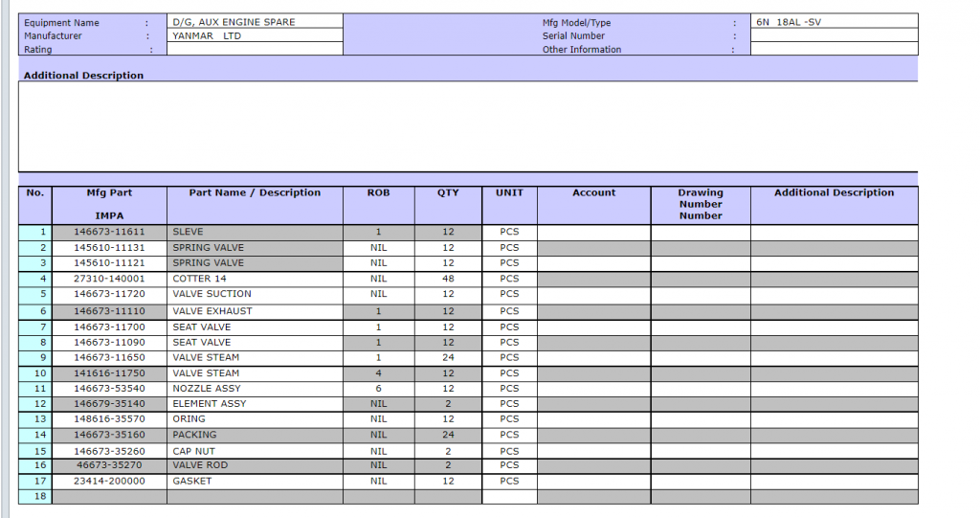Select the Part Name / Description column header
Image resolution: width=980 pixels, height=518 pixels.
255,193
